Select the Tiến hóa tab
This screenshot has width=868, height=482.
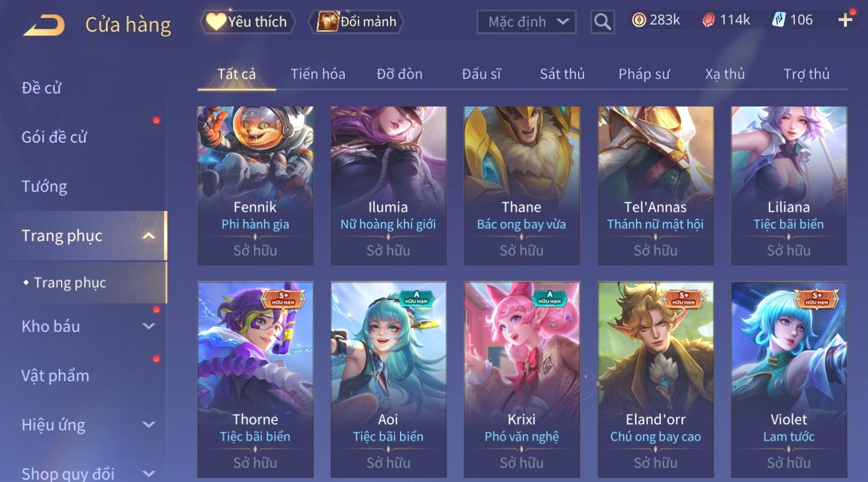[x=318, y=74]
